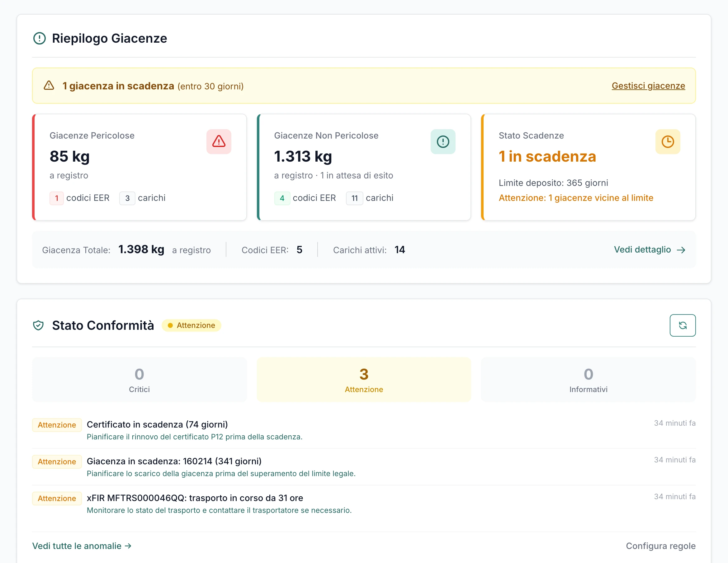Select the 3 Attenzione filter tile
The height and width of the screenshot is (563, 728).
point(364,380)
